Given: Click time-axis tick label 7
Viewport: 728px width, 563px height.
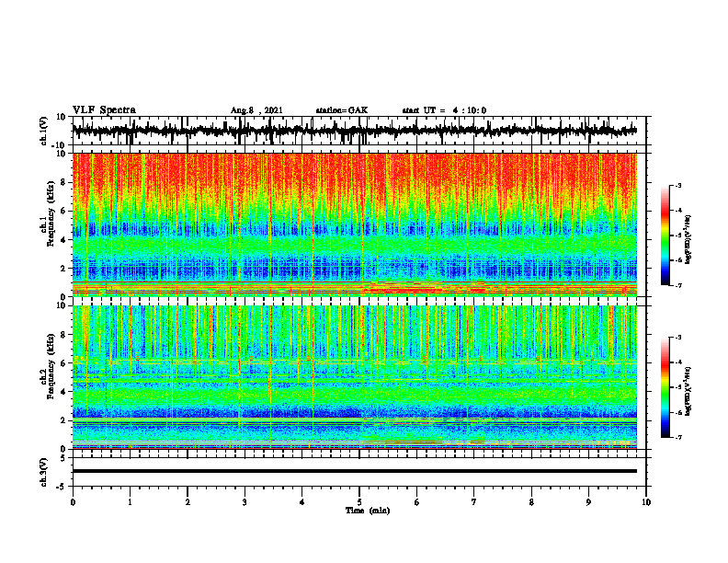Looking at the screenshot, I should tap(474, 502).
